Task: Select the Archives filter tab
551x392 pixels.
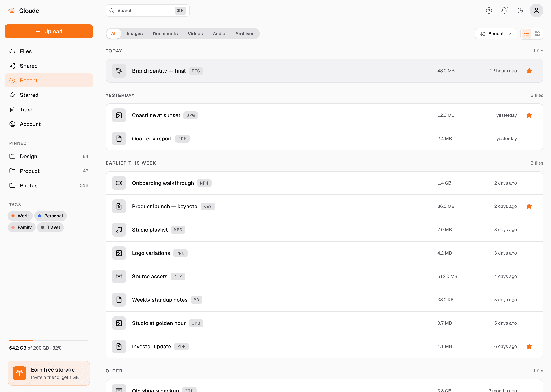Action: 245,34
